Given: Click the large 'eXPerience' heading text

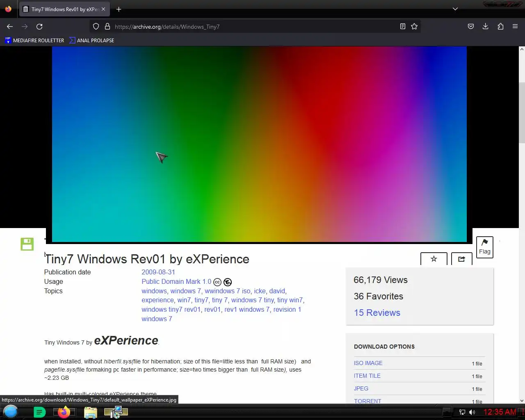Looking at the screenshot, I should tap(126, 340).
